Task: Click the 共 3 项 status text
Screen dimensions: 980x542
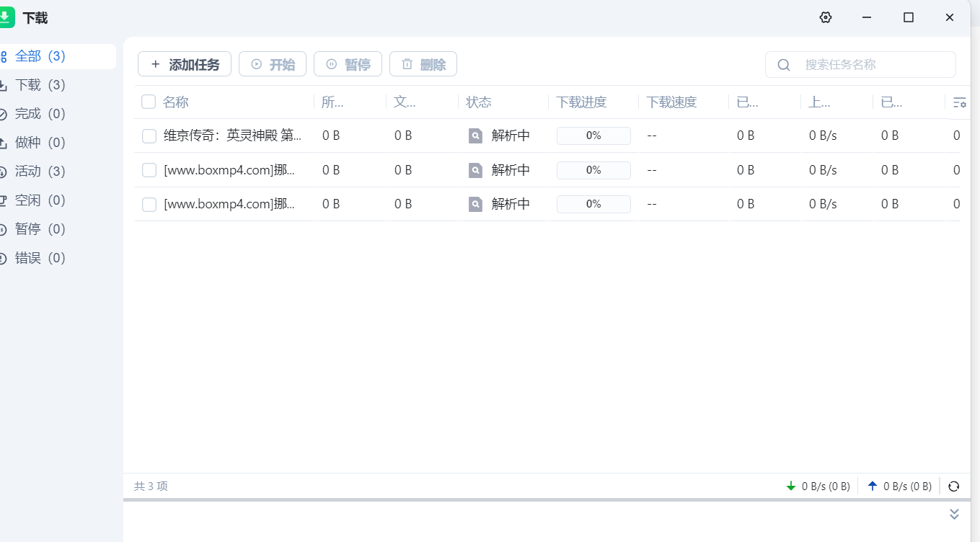Action: (151, 487)
